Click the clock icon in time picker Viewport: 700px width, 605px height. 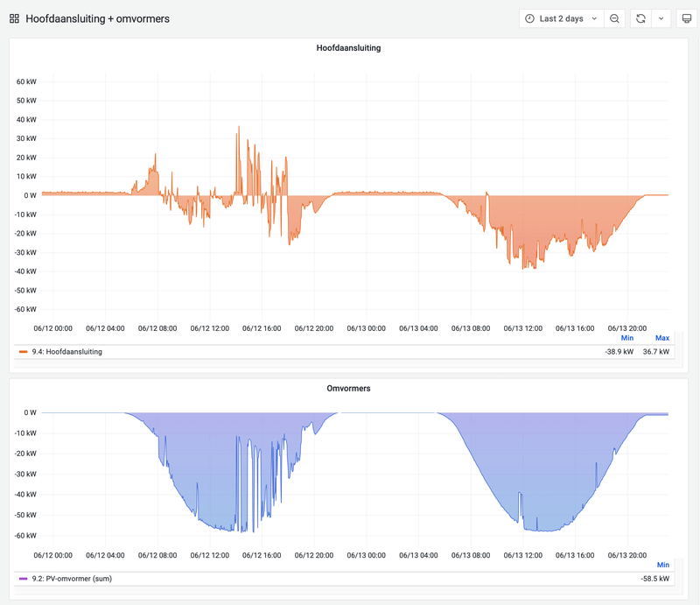pyautogui.click(x=529, y=18)
